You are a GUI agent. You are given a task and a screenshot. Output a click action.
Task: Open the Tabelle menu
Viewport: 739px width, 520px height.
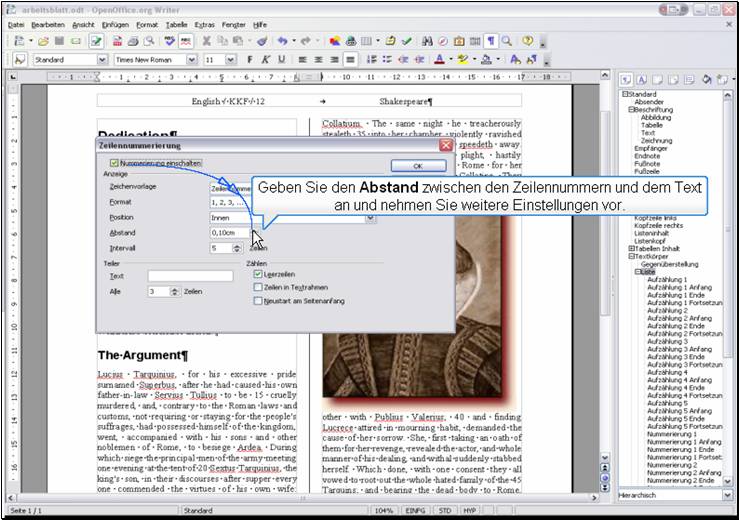[176, 23]
